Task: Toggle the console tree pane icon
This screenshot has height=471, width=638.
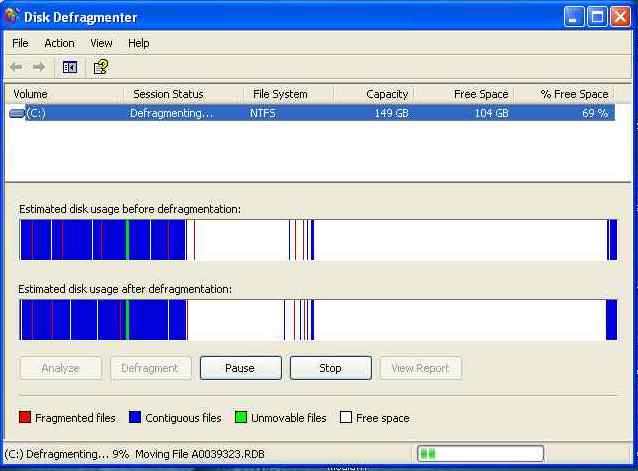Action: pyautogui.click(x=70, y=67)
